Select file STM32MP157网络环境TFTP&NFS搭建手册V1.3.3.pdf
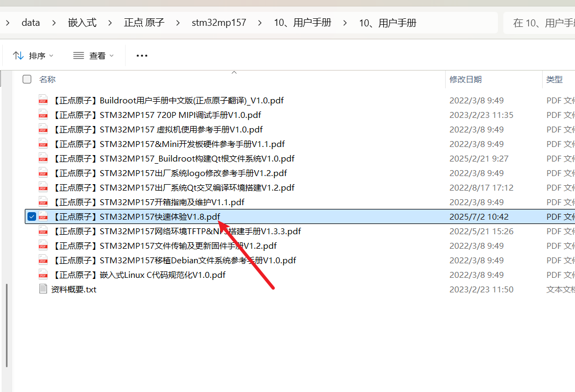 pyautogui.click(x=176, y=231)
